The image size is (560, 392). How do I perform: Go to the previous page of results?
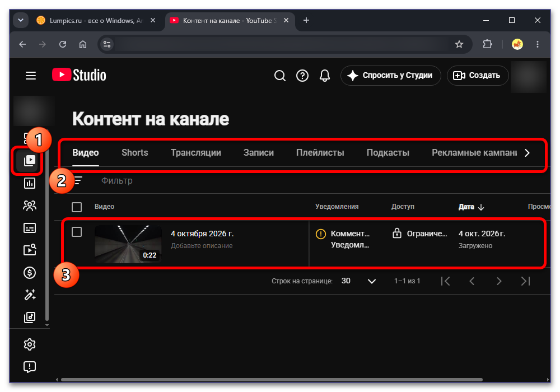[x=472, y=281]
